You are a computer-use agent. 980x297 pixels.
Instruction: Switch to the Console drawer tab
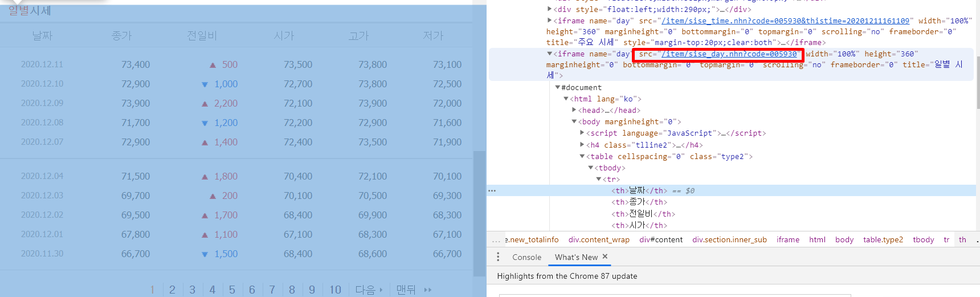(526, 257)
